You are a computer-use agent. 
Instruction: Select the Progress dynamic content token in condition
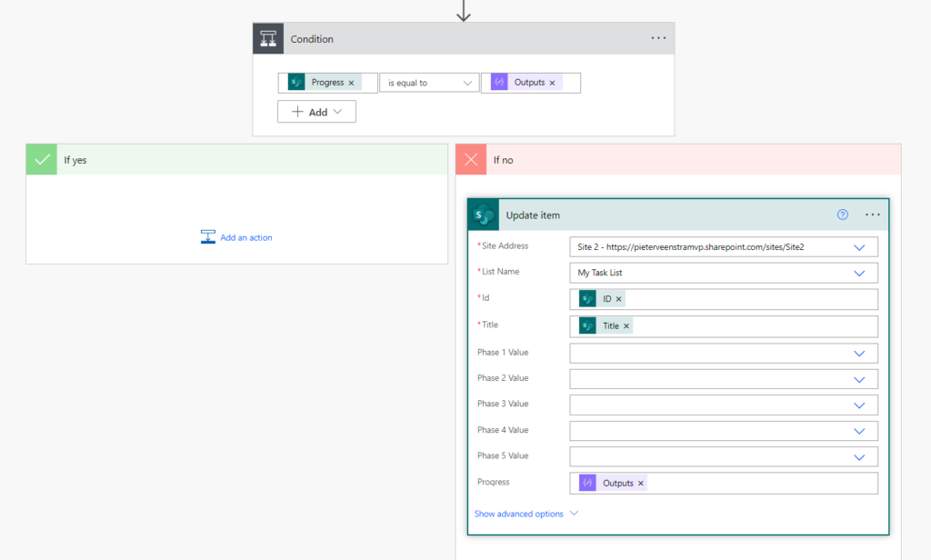coord(325,83)
